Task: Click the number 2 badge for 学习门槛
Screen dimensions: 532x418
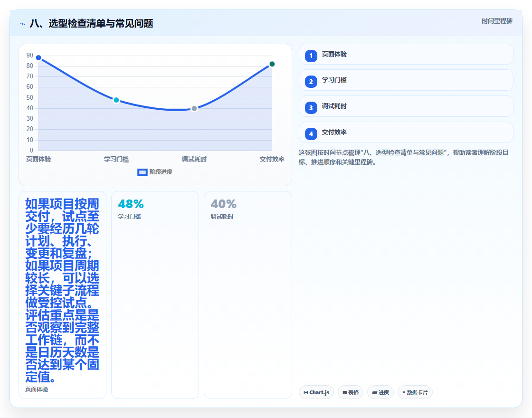Action: 311,82
